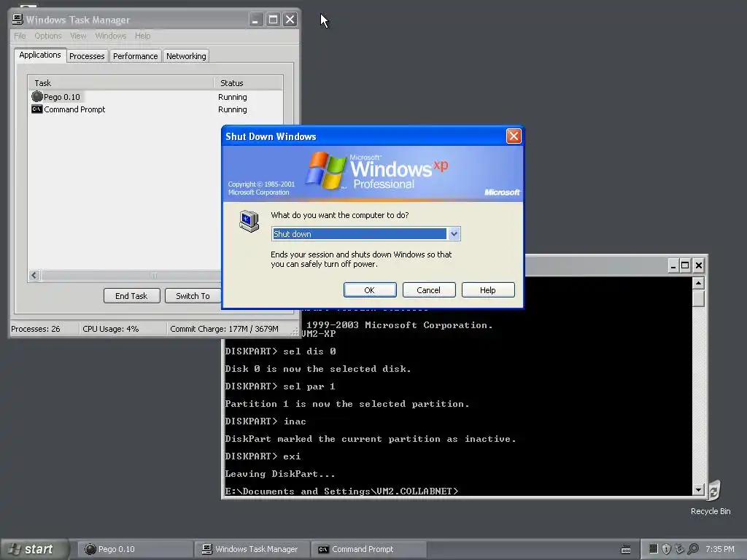
Task: Click the Task column header
Action: pos(120,83)
